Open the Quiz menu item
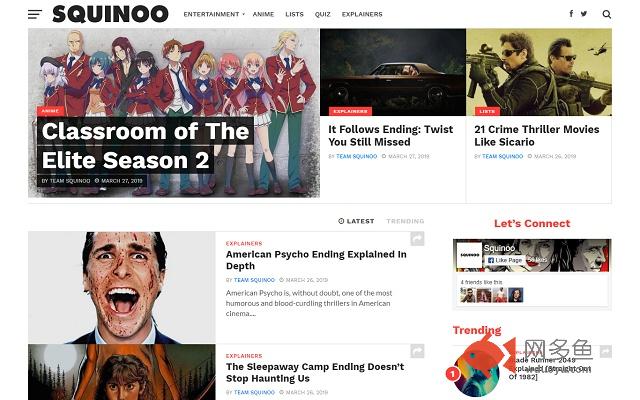The height and width of the screenshot is (400, 640). (x=322, y=14)
